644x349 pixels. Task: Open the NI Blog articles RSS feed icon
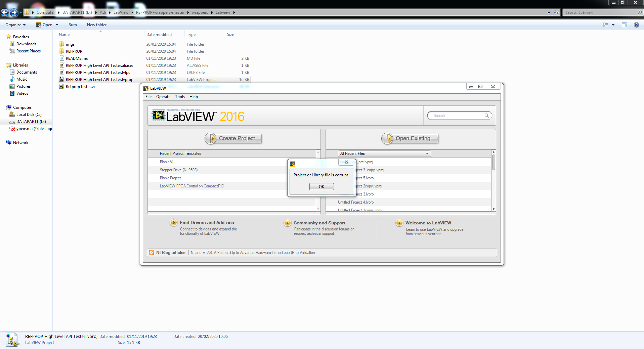[x=152, y=253]
